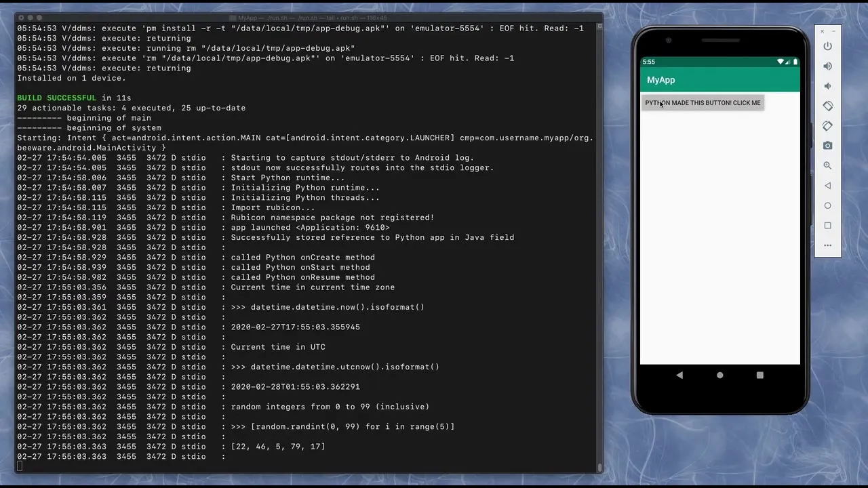Image resolution: width=868 pixels, height=488 pixels.
Task: Lower volume using the emulator toolbar icon
Action: (827, 86)
